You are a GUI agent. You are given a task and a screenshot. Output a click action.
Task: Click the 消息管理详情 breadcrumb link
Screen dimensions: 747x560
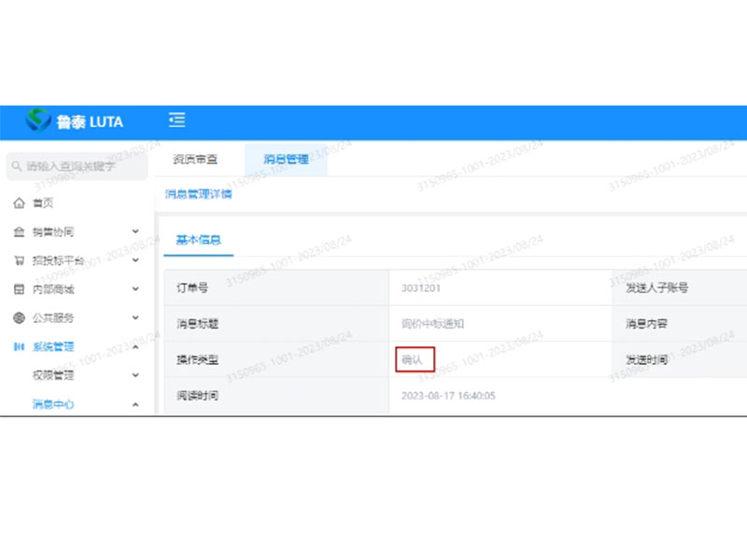[x=199, y=194]
